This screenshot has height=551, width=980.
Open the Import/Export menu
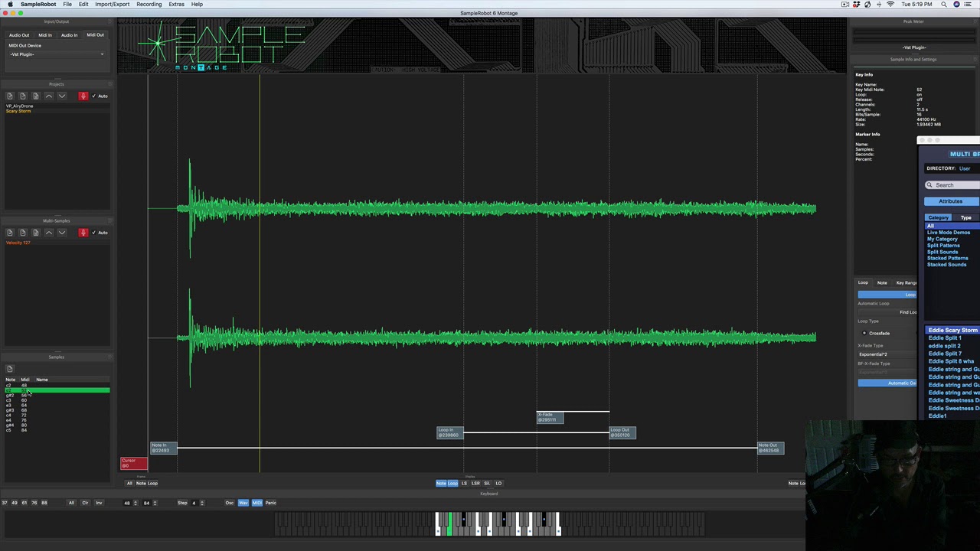coord(112,4)
